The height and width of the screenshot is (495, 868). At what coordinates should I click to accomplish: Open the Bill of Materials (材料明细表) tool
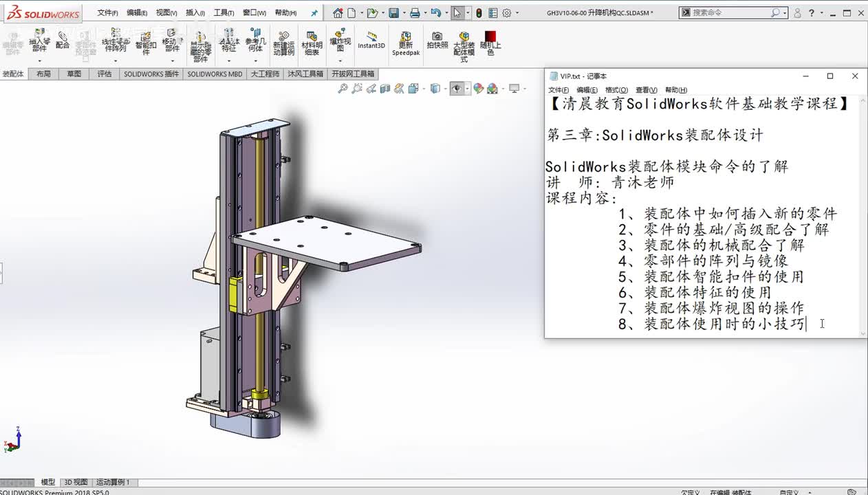pos(312,43)
